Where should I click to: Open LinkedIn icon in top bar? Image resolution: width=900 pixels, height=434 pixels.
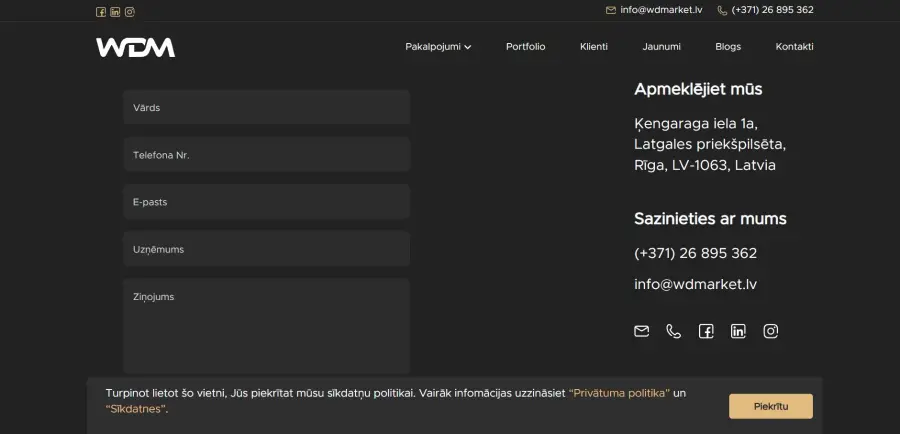pyautogui.click(x=115, y=12)
